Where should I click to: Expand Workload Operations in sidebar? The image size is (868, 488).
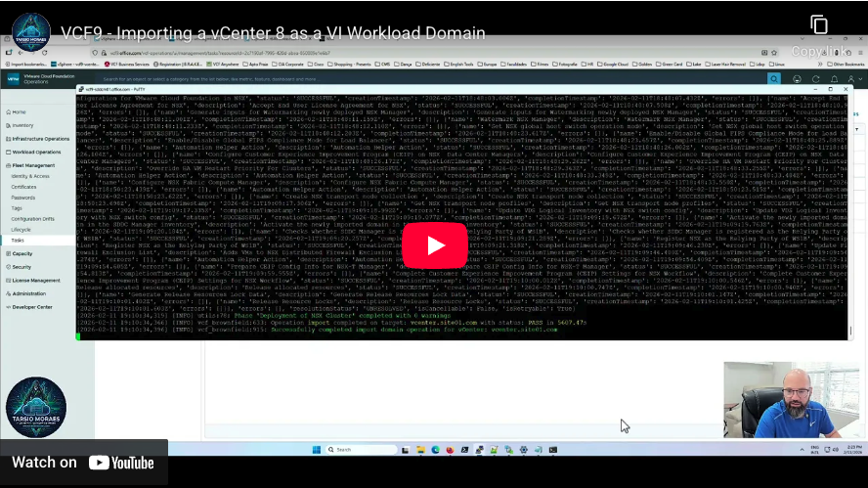coord(33,152)
